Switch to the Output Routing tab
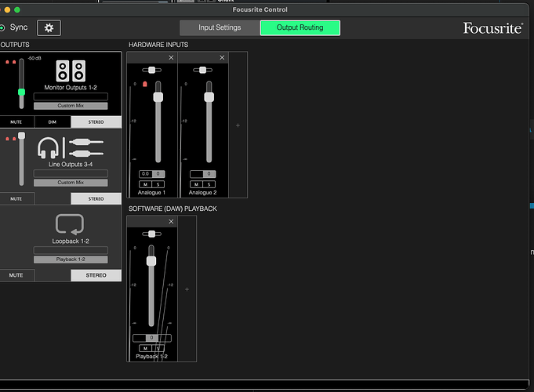 click(x=300, y=27)
